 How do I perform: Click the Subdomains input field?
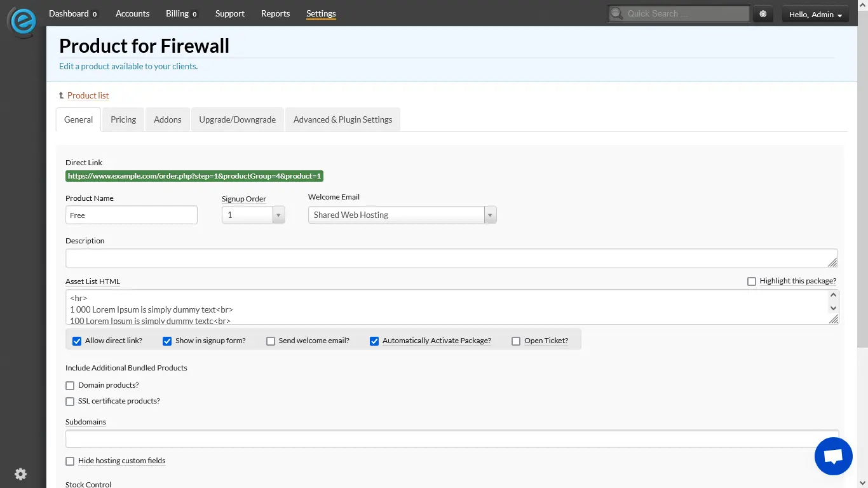click(x=452, y=439)
